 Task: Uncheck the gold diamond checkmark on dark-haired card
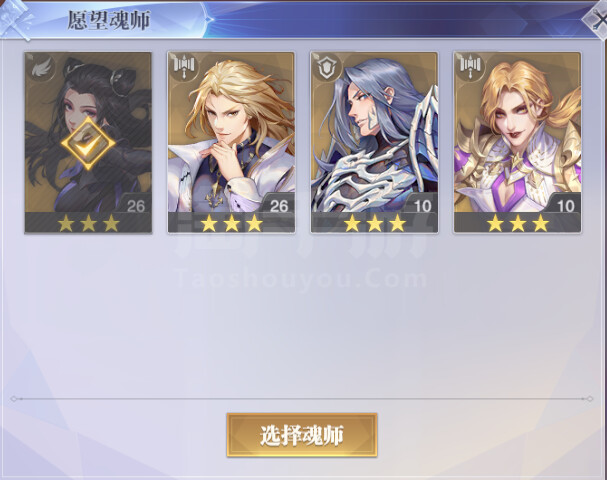pyautogui.click(x=88, y=143)
